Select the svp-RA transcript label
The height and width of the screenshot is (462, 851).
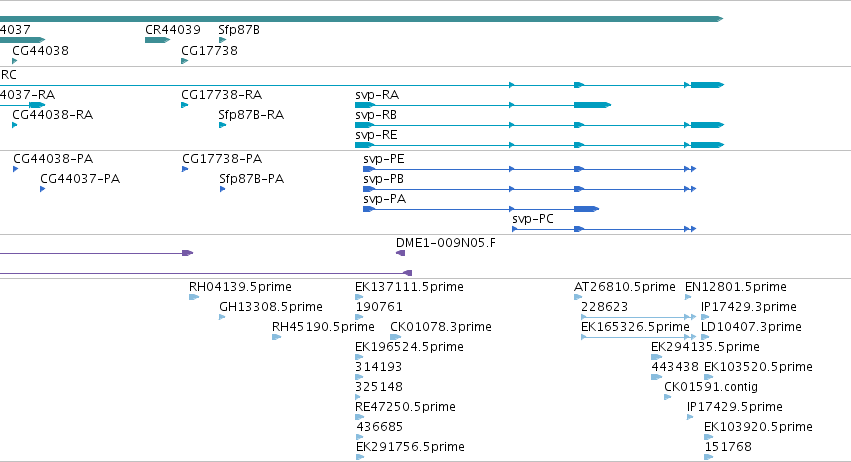pyautogui.click(x=377, y=95)
